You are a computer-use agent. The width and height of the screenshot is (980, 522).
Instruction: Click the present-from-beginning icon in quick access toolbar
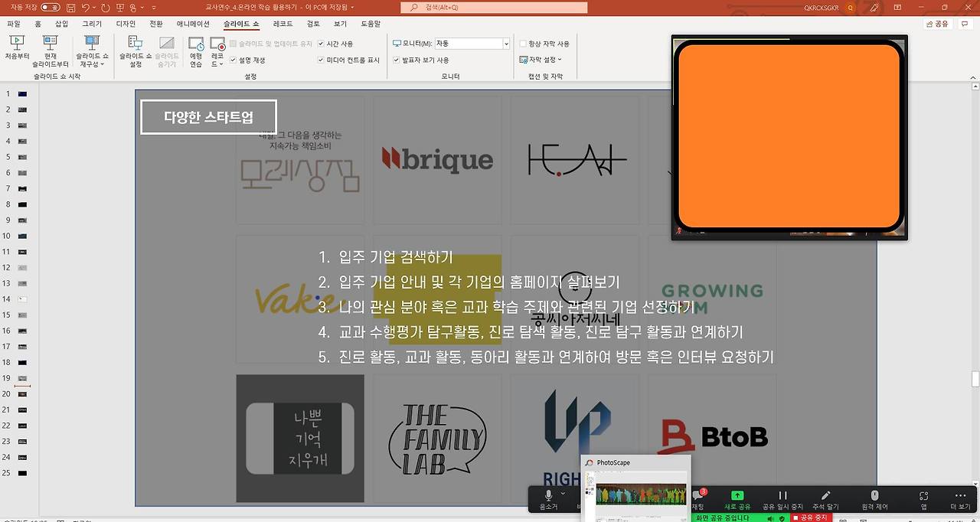(x=119, y=7)
